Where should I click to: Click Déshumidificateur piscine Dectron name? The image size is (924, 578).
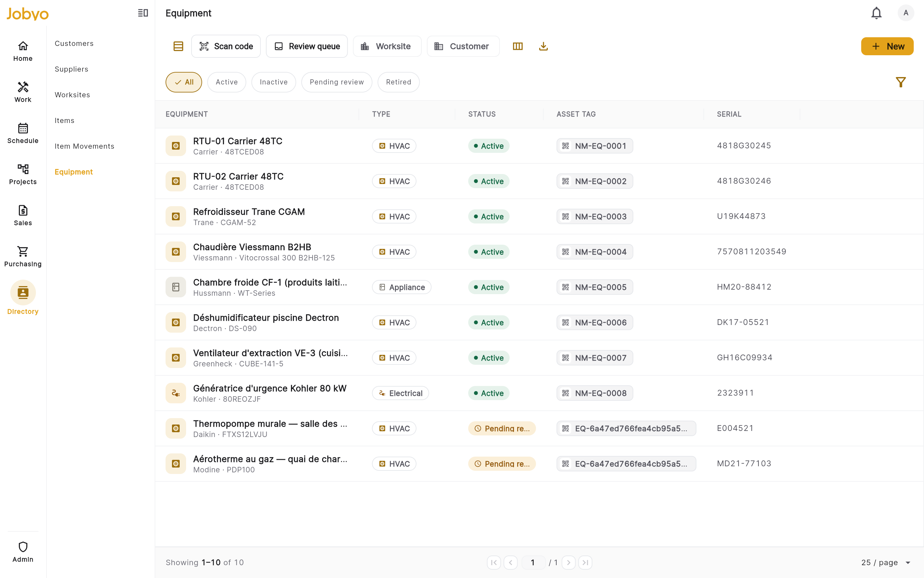pos(266,318)
